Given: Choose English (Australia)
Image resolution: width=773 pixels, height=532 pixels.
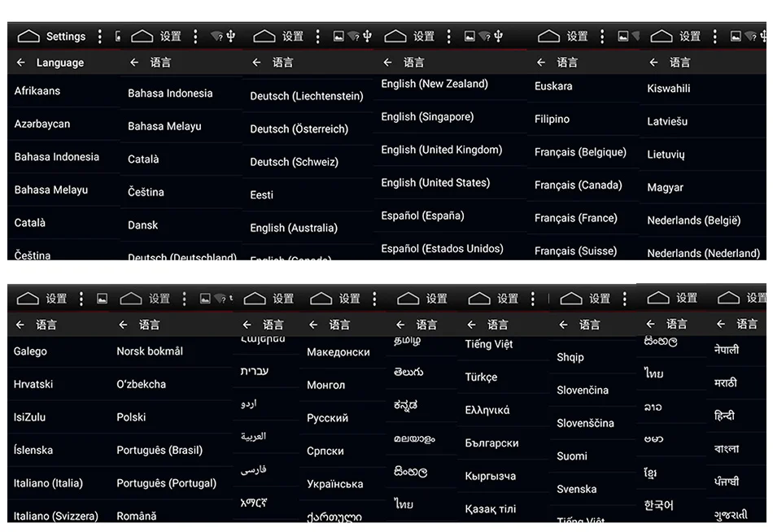Looking at the screenshot, I should (294, 228).
